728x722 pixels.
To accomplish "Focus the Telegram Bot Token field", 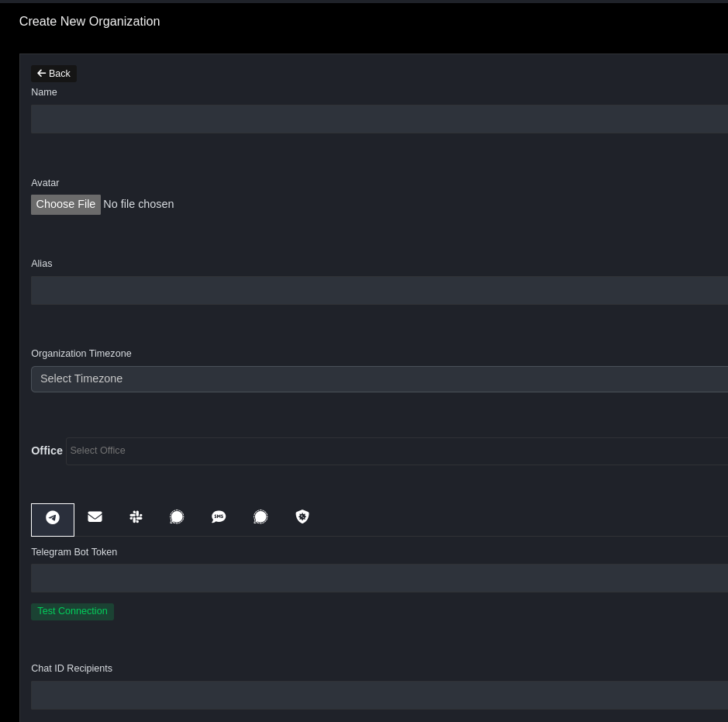I will 379,579.
